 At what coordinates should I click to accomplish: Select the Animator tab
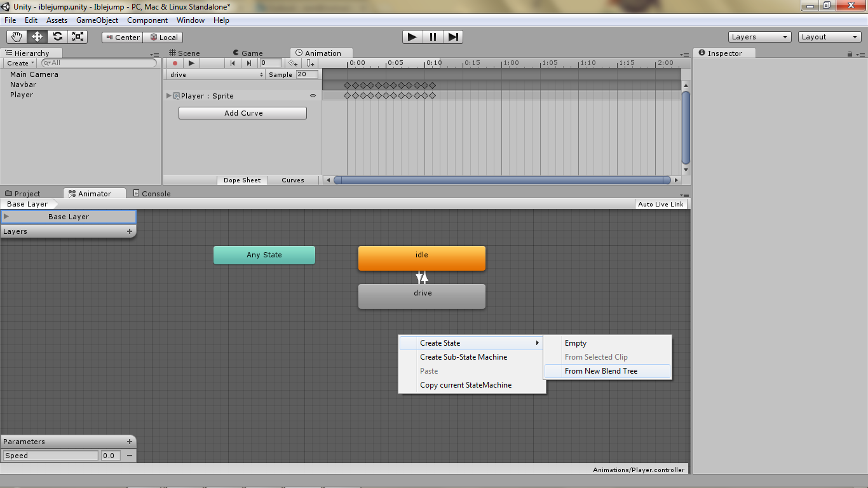(x=93, y=194)
